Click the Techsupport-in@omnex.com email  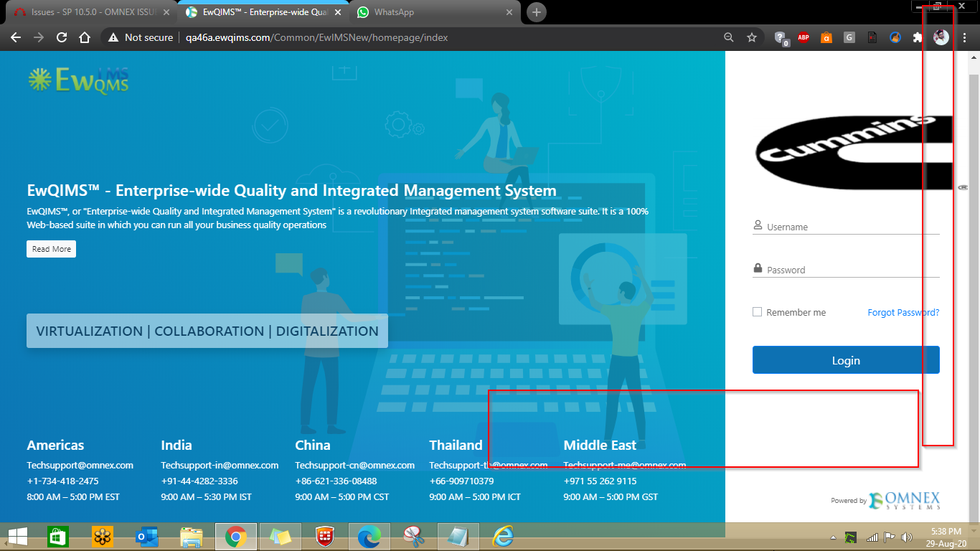[x=220, y=465]
